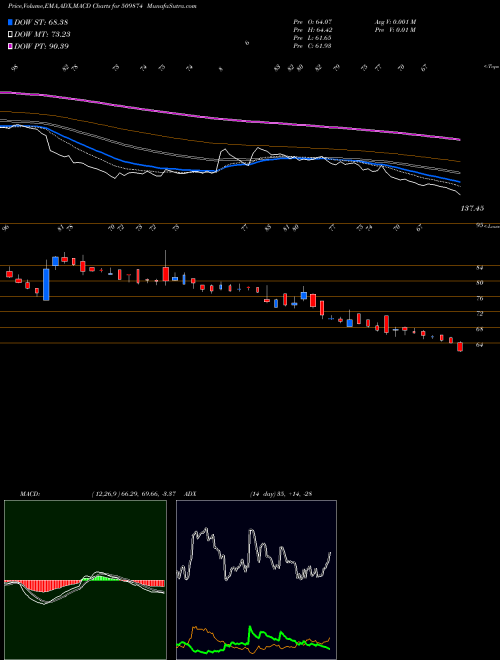500x660 pixels.
Task: Click the 76 price axis label
Action: [x=479, y=298]
